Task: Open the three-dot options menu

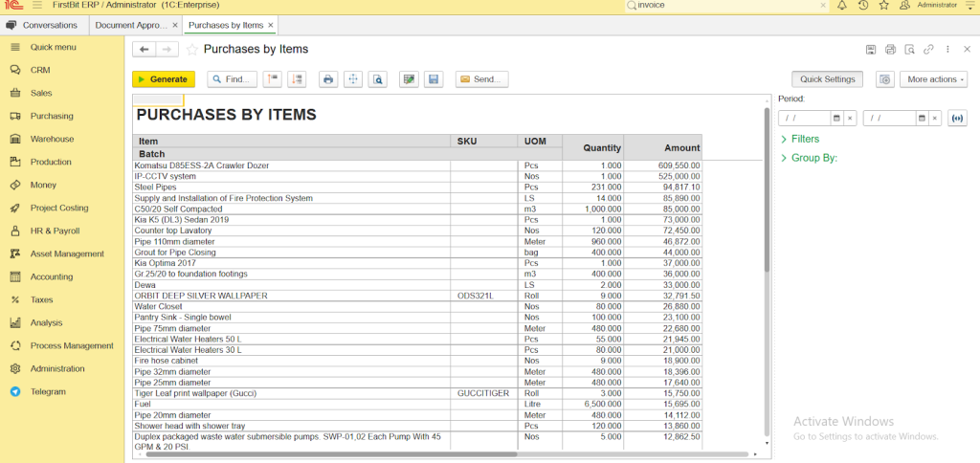Action: (x=948, y=50)
